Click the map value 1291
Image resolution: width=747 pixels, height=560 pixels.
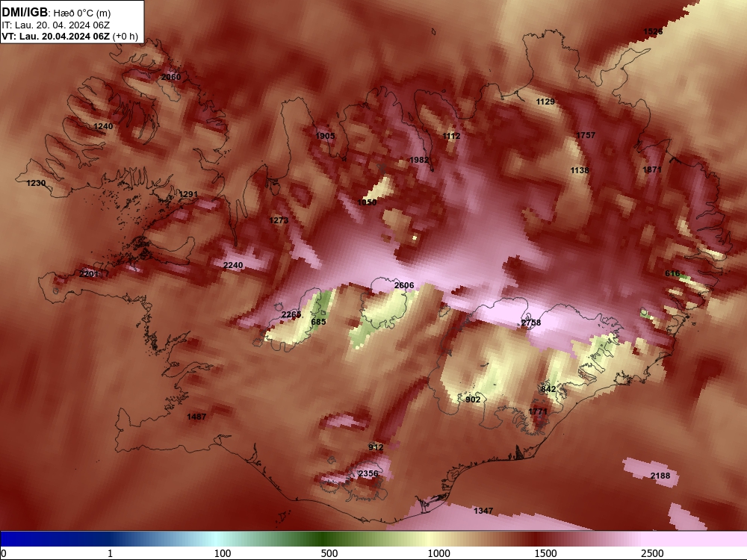coord(188,194)
